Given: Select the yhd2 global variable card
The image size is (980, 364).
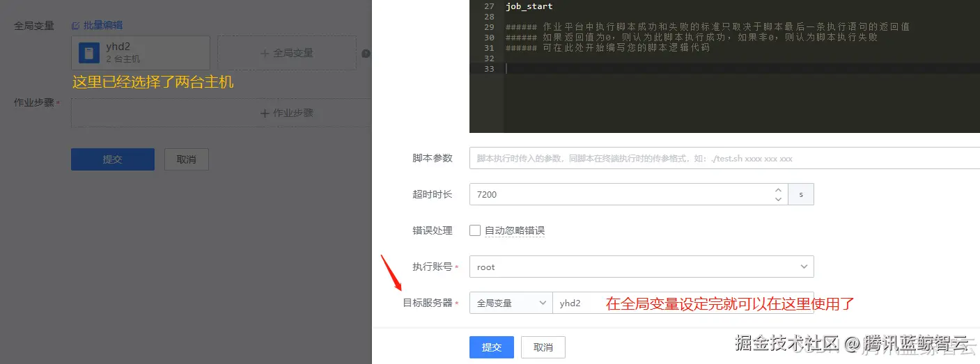Looking at the screenshot, I should (x=141, y=53).
